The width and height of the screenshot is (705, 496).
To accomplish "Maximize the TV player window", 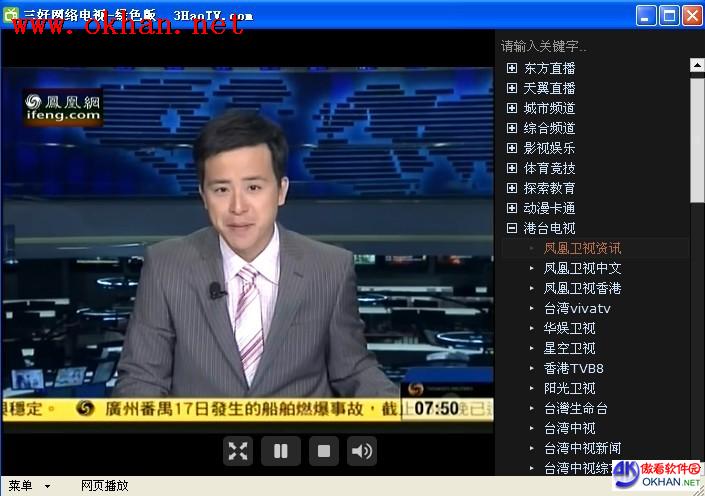I will (669, 16).
